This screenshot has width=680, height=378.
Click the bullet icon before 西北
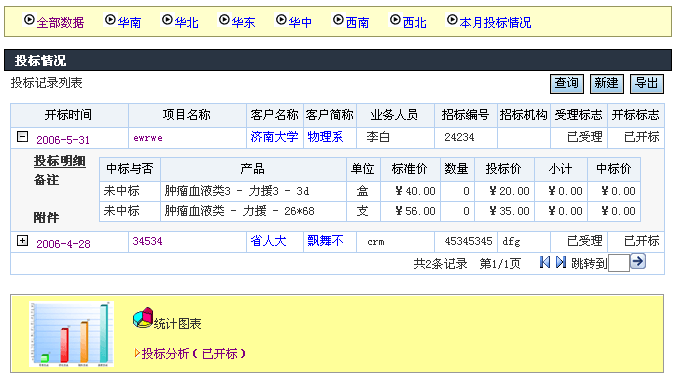tap(395, 20)
